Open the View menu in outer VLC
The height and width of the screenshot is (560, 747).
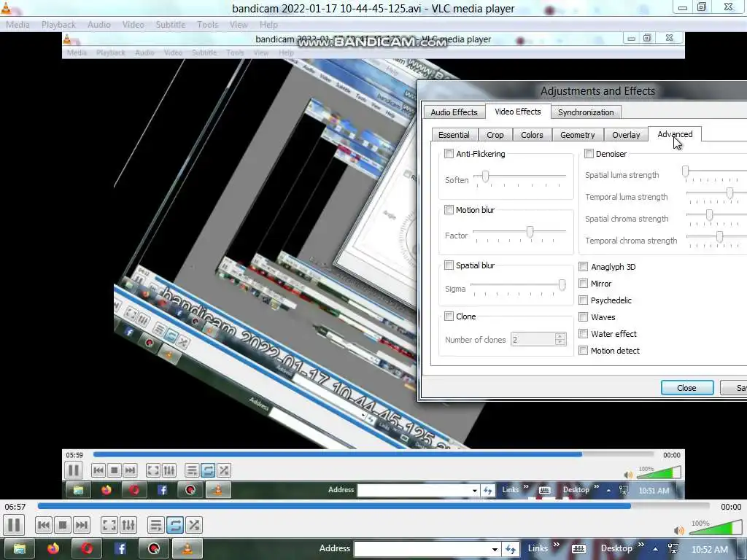click(x=239, y=24)
